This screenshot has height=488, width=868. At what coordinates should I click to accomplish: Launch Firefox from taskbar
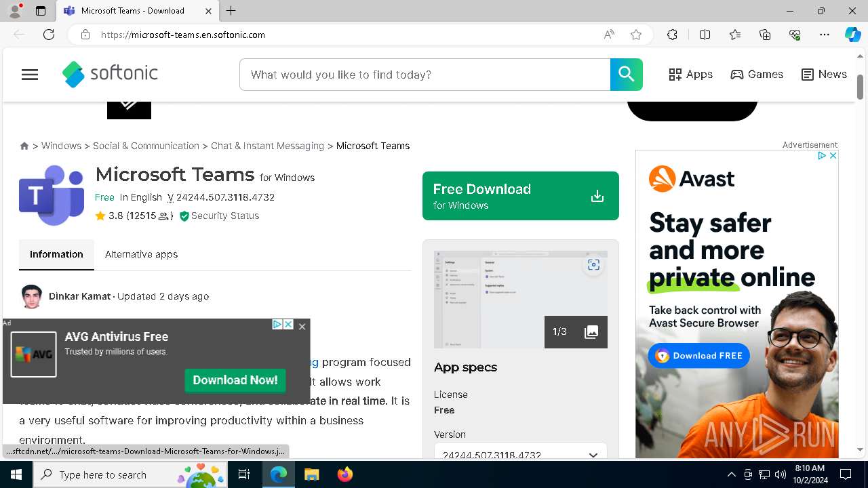click(345, 474)
